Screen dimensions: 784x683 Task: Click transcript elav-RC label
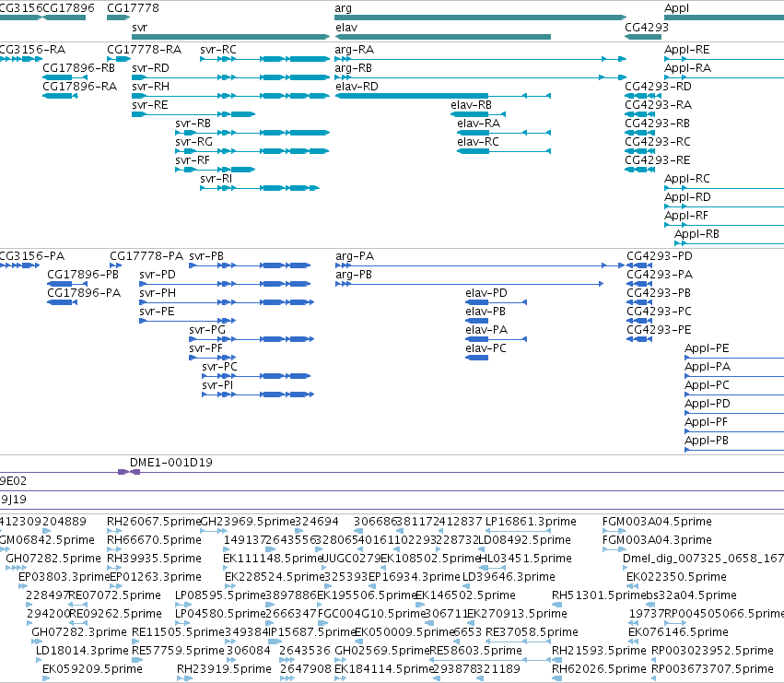[x=478, y=142]
